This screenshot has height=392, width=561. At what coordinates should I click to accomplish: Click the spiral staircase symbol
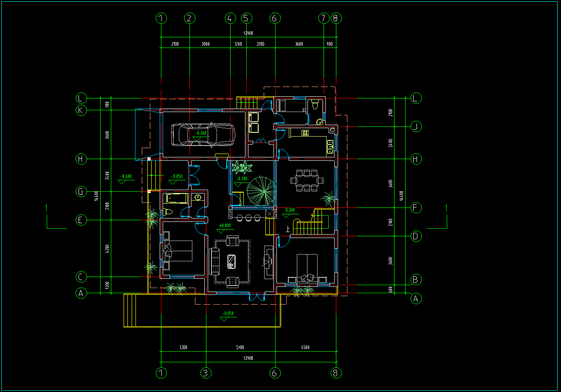[261, 190]
